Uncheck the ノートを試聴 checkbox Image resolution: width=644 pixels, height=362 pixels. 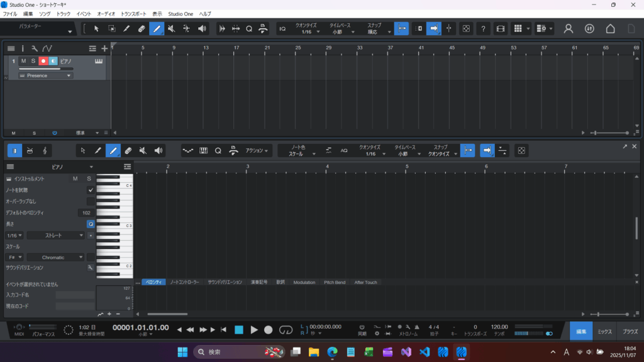click(x=91, y=190)
